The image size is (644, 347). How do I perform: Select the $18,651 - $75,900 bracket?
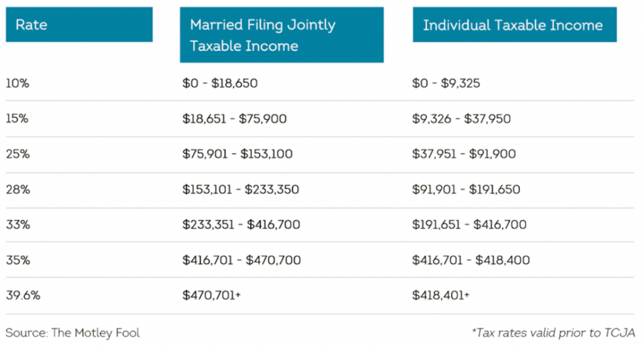pos(234,118)
